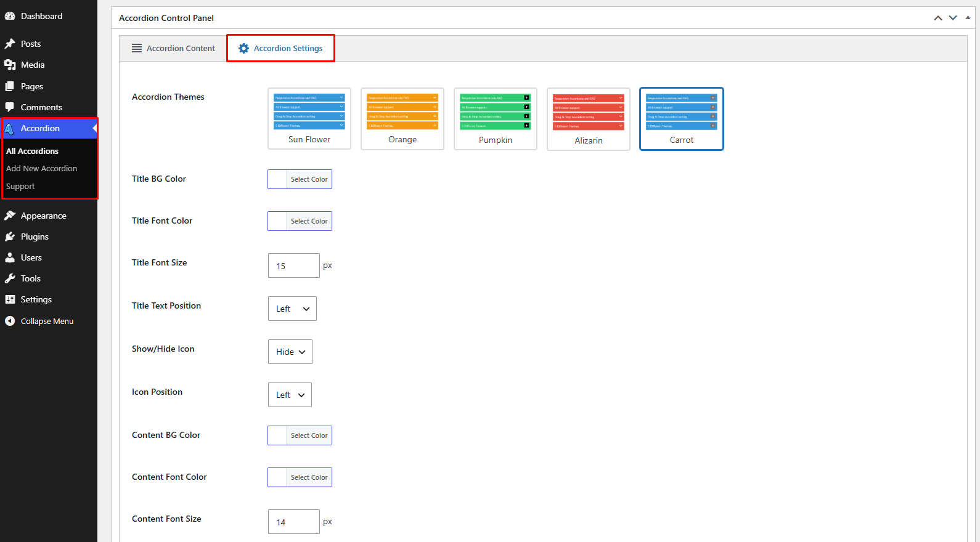Screen dimensions: 980x542
Task: Click the Accordion plugin icon in sidebar
Action: pyautogui.click(x=10, y=128)
